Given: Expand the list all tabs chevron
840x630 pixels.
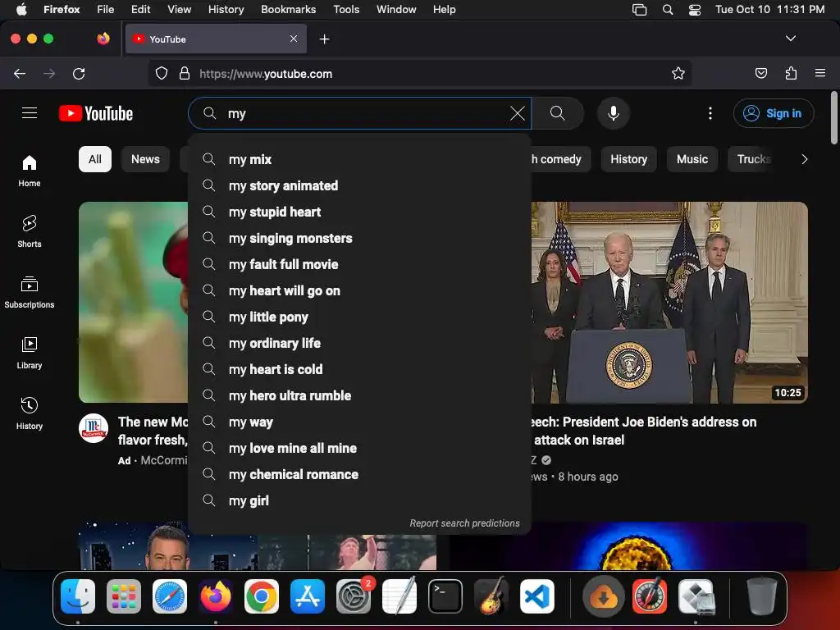Looking at the screenshot, I should [x=790, y=39].
